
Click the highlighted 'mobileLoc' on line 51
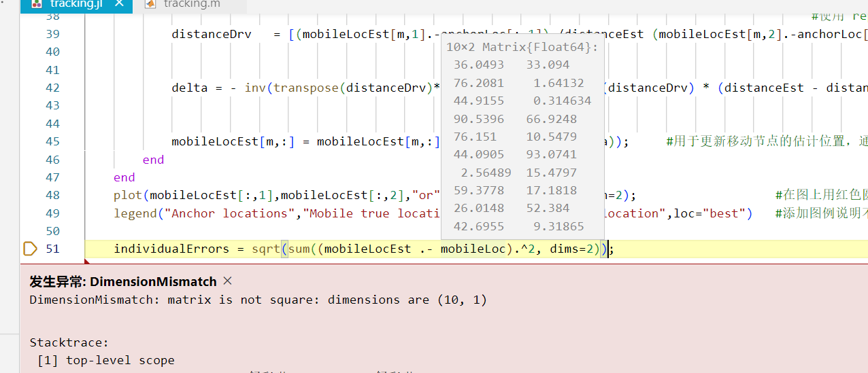473,249
